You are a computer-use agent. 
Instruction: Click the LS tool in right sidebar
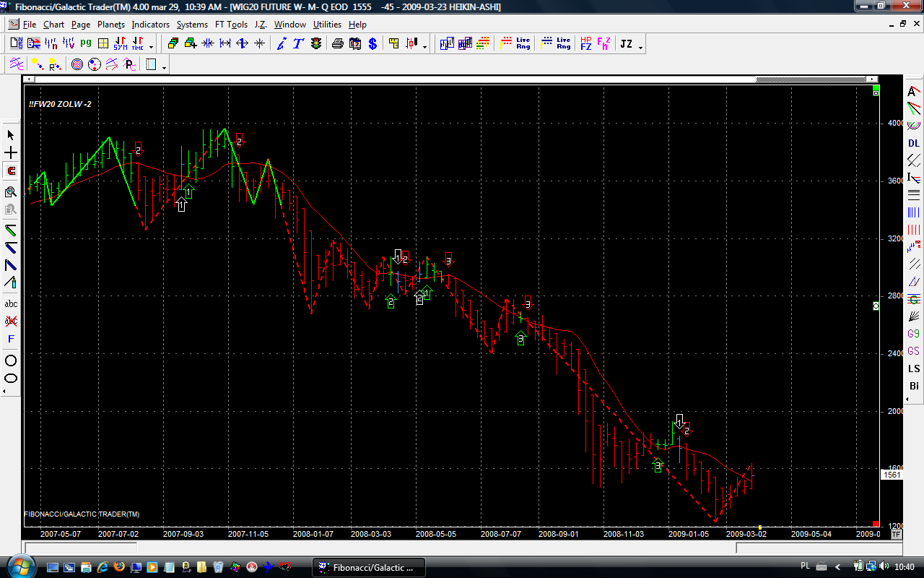(914, 368)
